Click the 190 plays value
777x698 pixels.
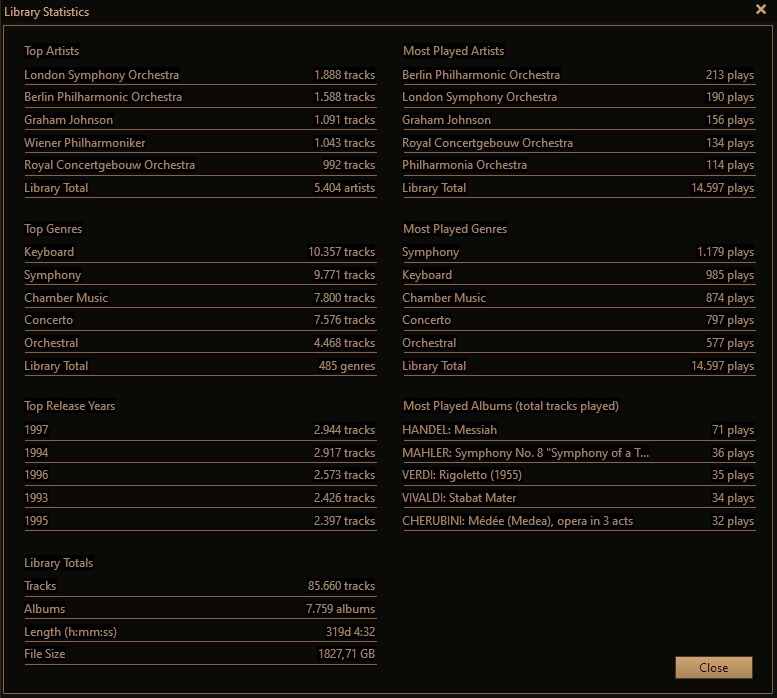click(x=730, y=97)
